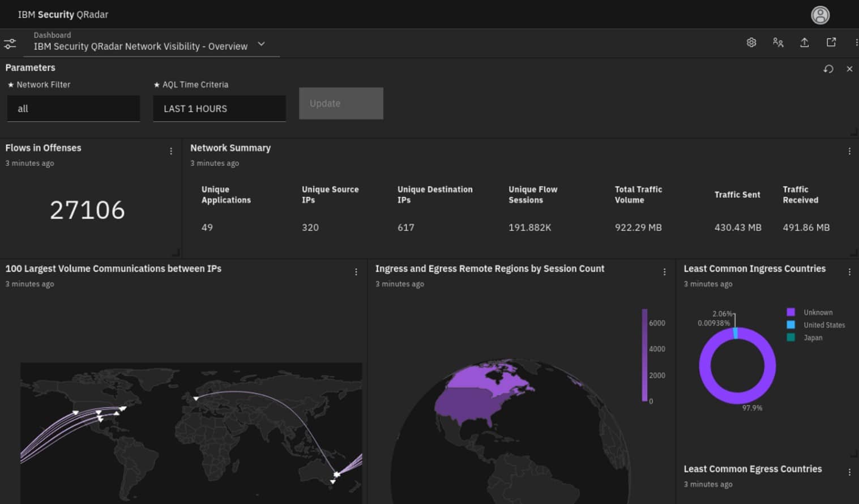Toggle the Unknown legend purple swatch
The width and height of the screenshot is (859, 504).
click(791, 312)
